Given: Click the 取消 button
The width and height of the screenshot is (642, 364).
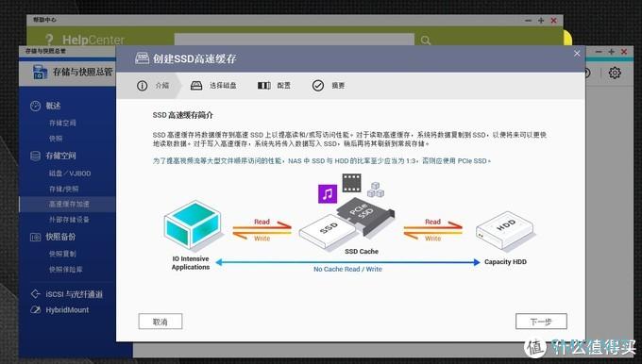Looking at the screenshot, I should click(160, 322).
